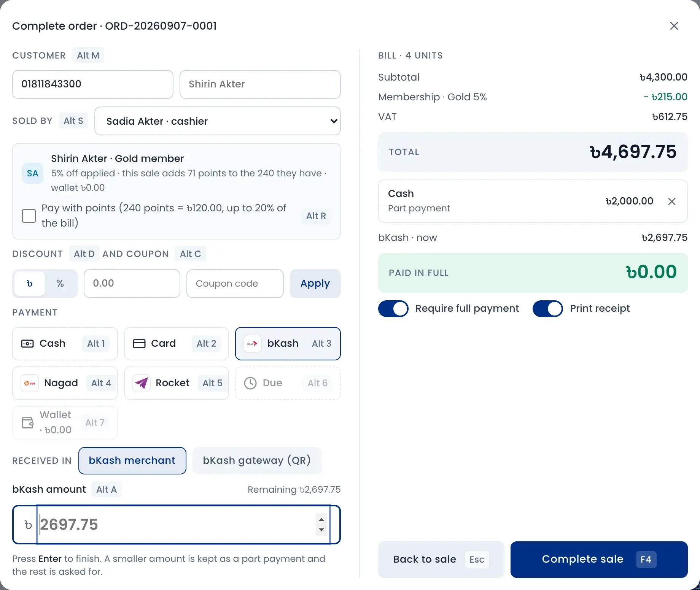Apply the coupon code
The height and width of the screenshot is (590, 700).
315,284
